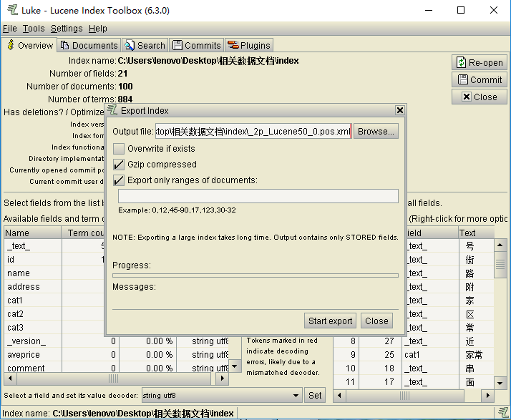Select the cat2 field row
The width and height of the screenshot is (511, 420).
click(x=54, y=314)
